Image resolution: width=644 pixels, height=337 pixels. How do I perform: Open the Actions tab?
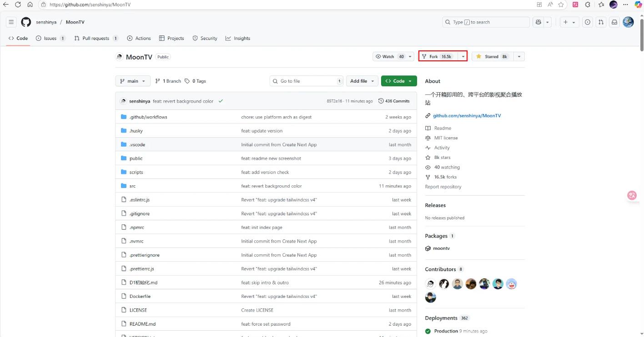[139, 38]
